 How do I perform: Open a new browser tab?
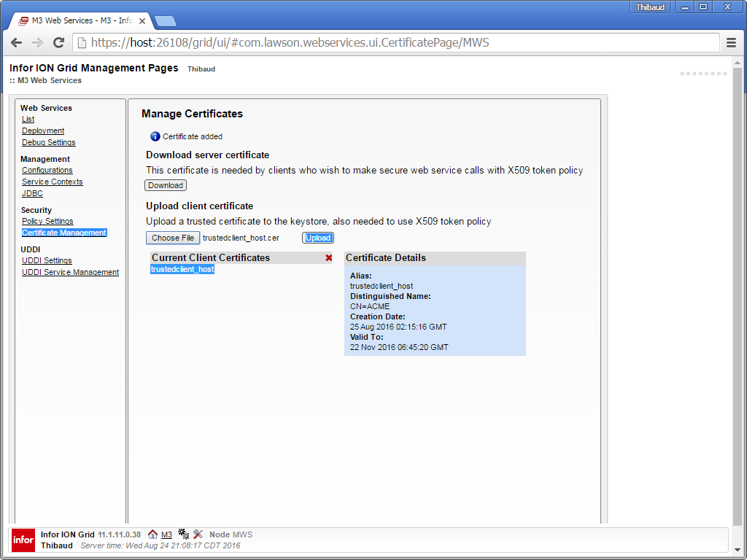point(165,21)
